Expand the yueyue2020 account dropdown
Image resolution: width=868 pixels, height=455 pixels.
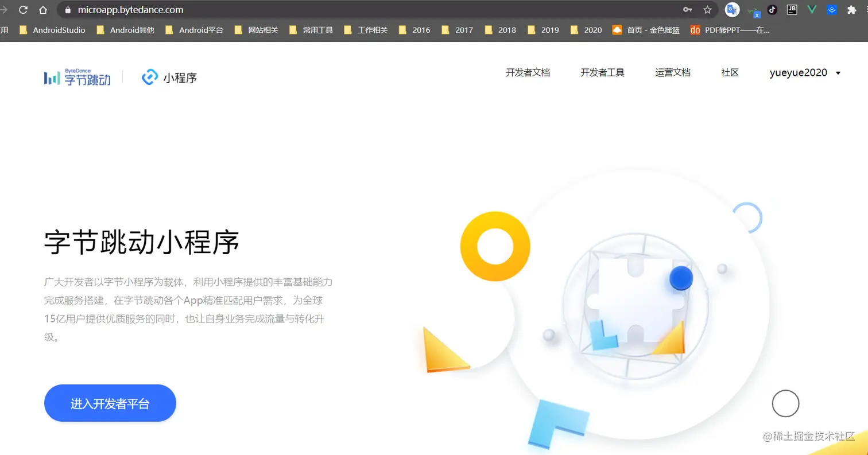805,73
